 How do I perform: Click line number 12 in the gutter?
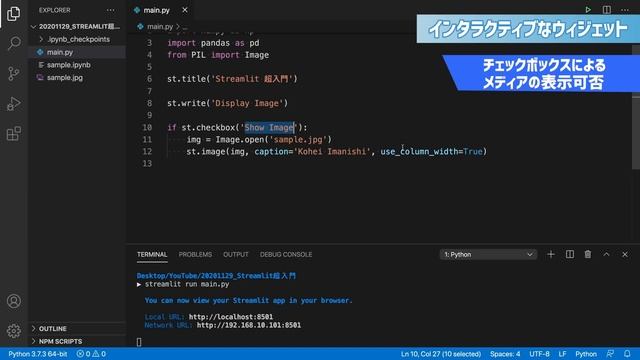[x=147, y=151]
